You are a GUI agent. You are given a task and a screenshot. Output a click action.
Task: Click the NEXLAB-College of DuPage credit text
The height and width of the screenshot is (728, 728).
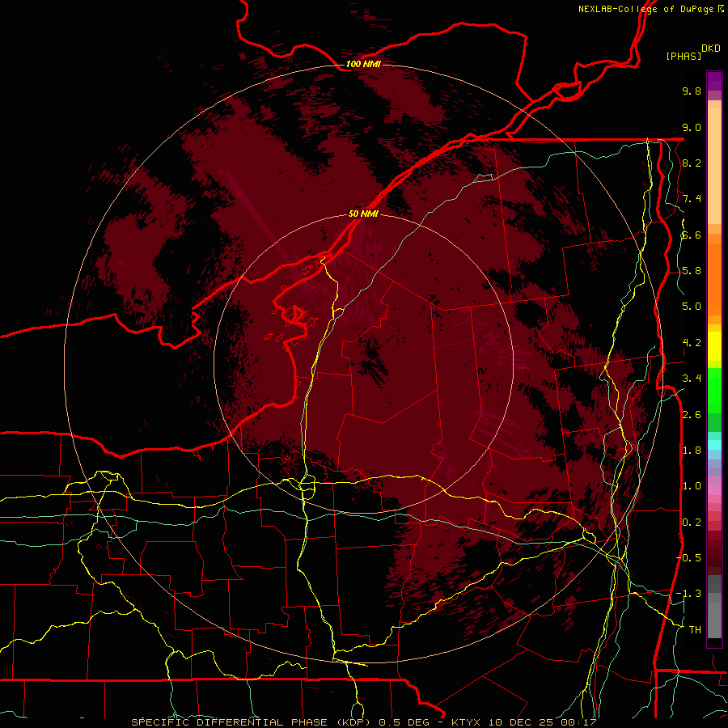[646, 9]
